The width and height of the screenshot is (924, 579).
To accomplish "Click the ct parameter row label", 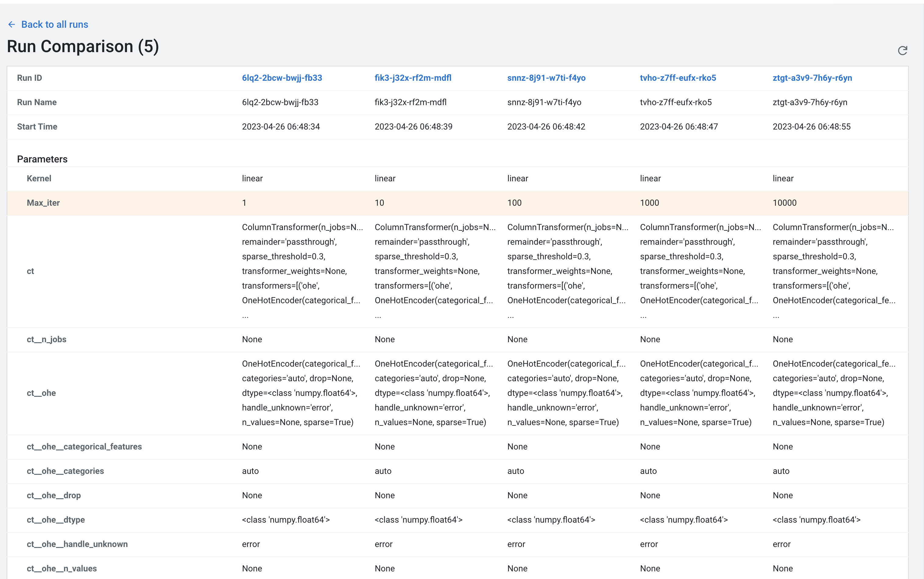I will click(30, 271).
